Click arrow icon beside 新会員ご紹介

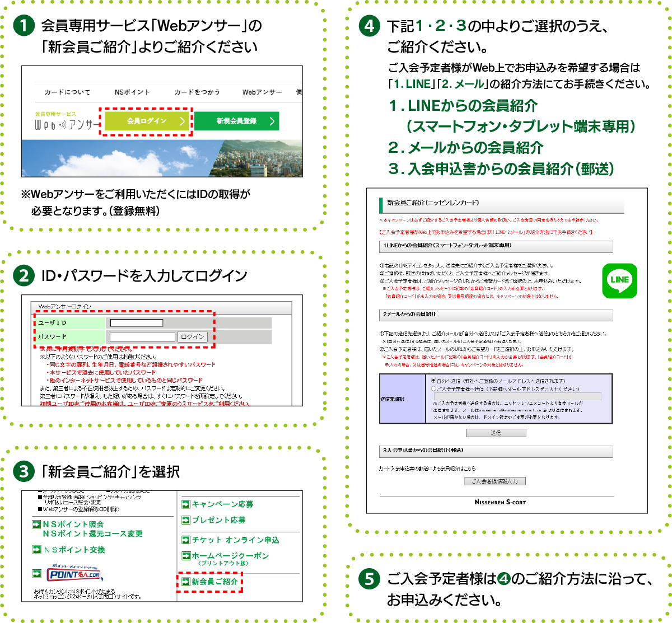[186, 582]
